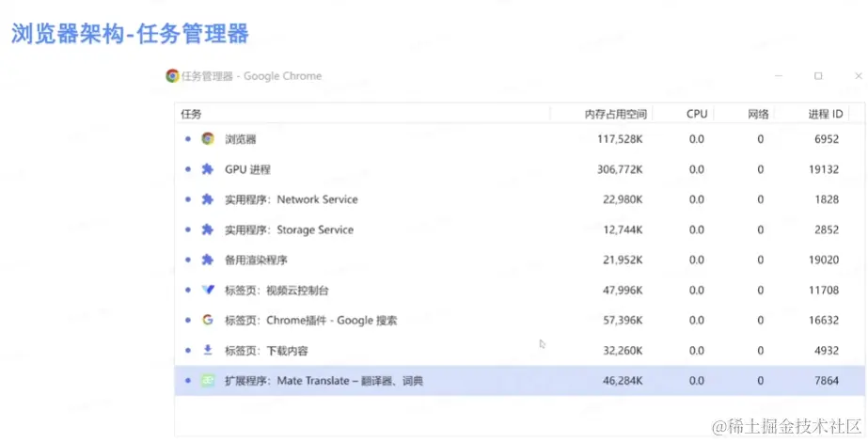Click process ID 1828

(x=827, y=199)
